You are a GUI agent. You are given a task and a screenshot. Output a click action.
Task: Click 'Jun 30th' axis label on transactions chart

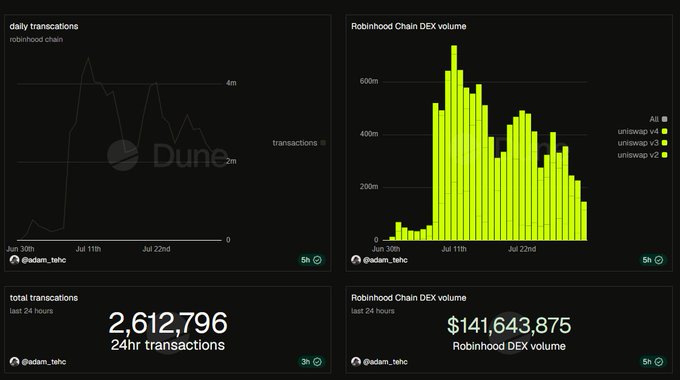click(20, 249)
